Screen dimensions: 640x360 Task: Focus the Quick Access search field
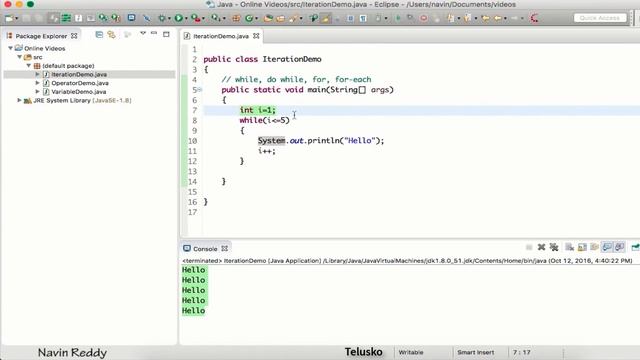coord(600,18)
